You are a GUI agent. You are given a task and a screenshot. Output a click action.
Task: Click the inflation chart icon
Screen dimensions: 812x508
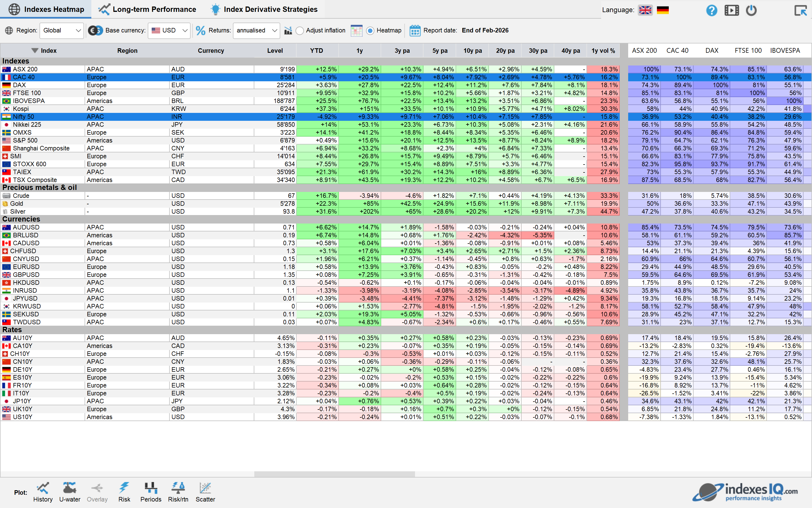(288, 30)
